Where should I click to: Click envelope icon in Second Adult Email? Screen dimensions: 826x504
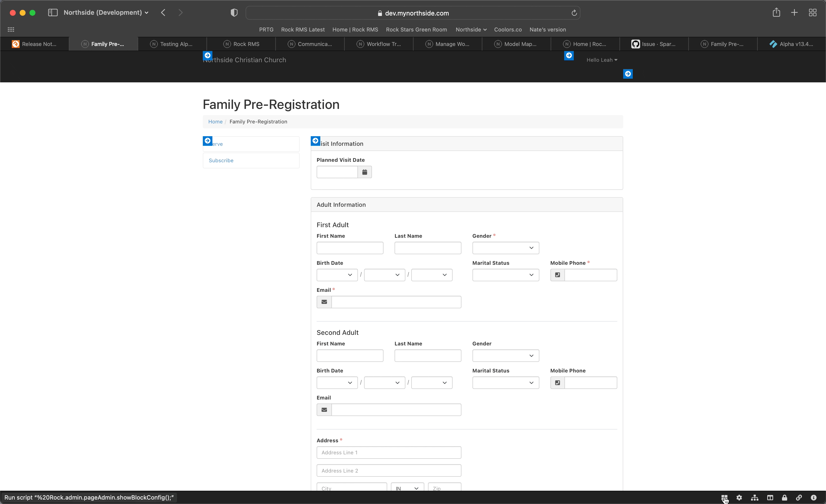(324, 410)
